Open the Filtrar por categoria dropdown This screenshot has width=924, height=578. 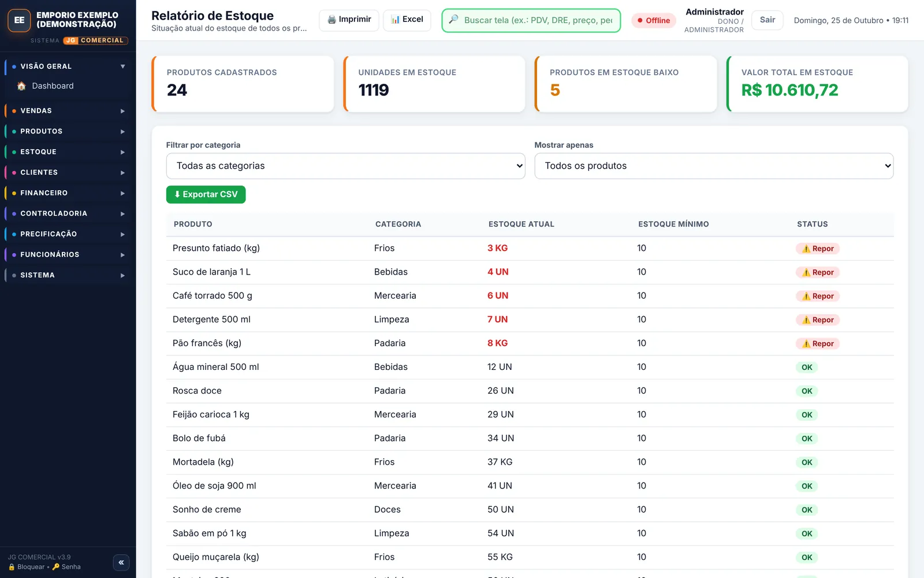tap(345, 166)
